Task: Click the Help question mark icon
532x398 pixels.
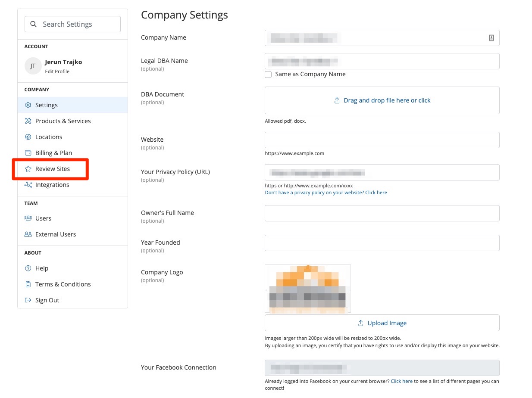Action: coord(28,268)
